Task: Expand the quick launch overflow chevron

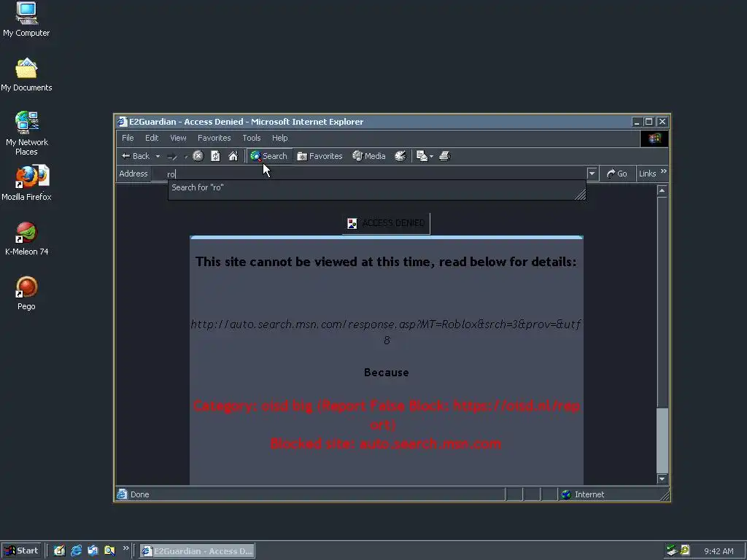Action: (x=125, y=548)
